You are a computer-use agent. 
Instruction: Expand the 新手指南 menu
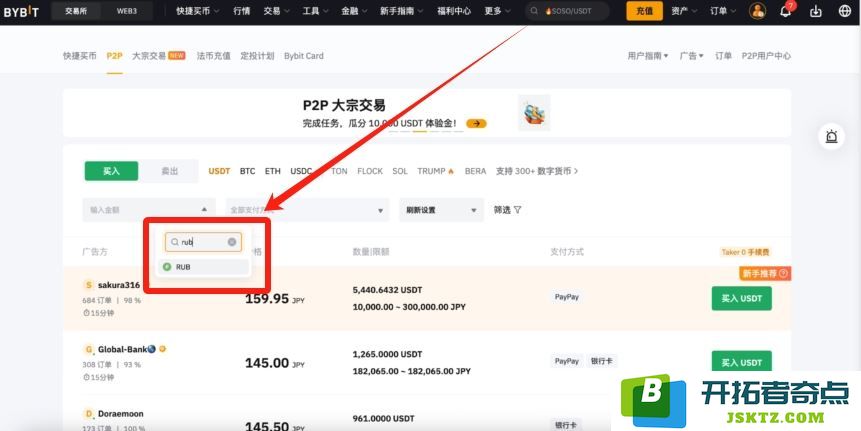401,11
